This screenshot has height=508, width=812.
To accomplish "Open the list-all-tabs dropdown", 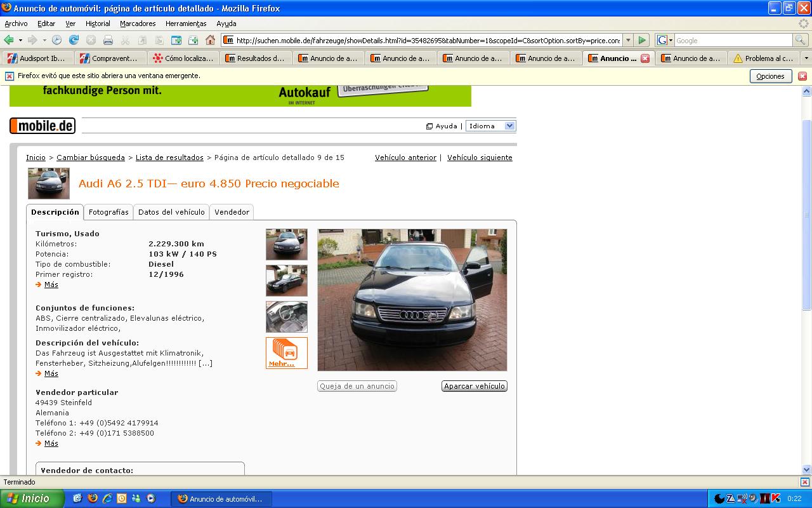I will pyautogui.click(x=806, y=58).
